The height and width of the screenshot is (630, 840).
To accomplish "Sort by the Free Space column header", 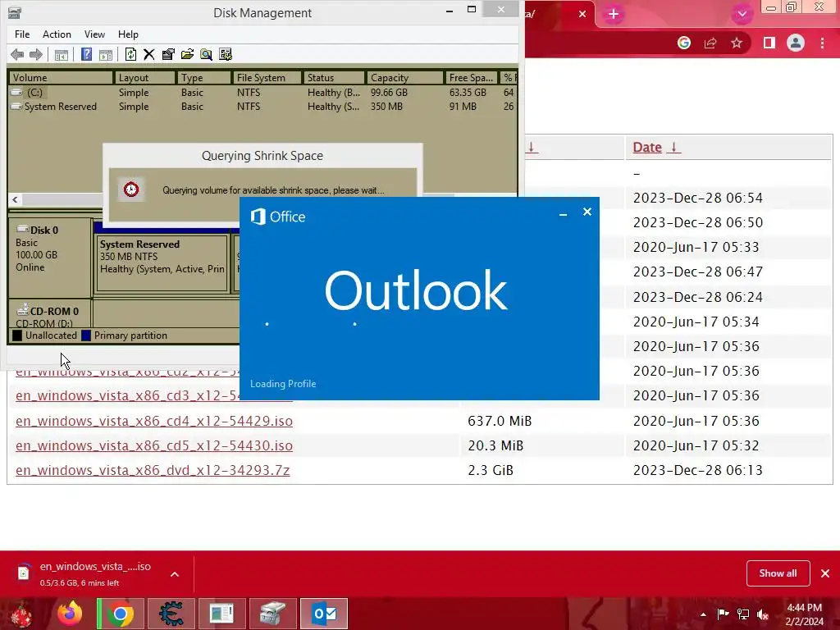I will click(471, 78).
